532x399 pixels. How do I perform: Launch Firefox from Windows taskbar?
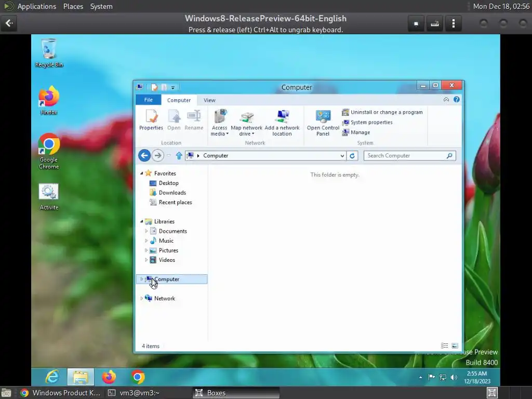109,377
